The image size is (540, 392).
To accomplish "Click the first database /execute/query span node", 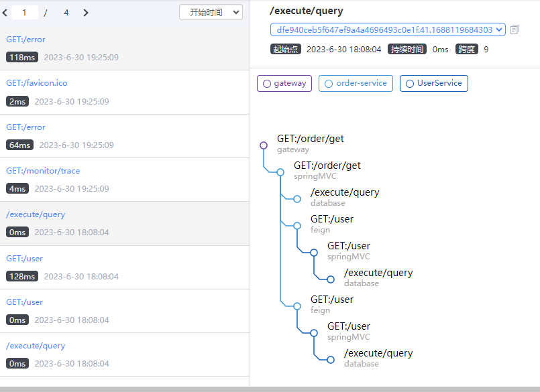I will 297,198.
